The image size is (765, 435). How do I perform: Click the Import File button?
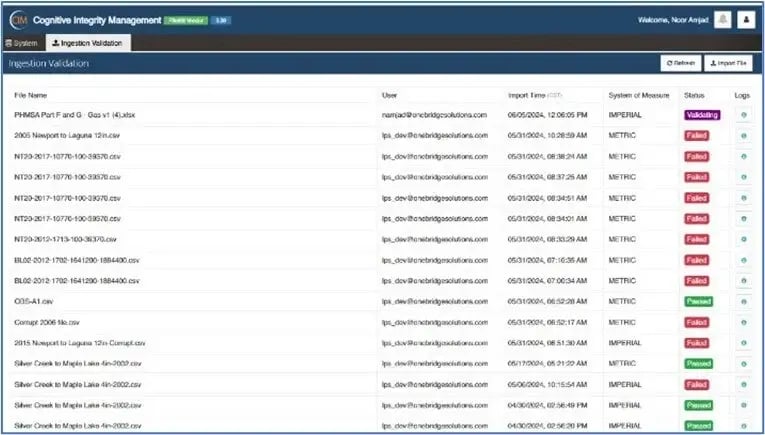tap(729, 64)
